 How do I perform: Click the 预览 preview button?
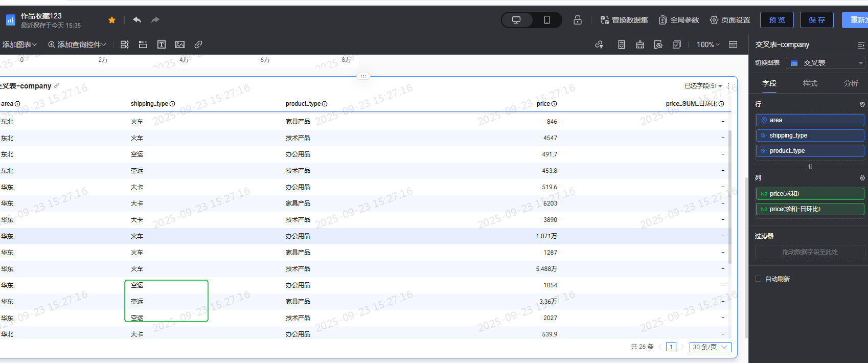pos(776,20)
